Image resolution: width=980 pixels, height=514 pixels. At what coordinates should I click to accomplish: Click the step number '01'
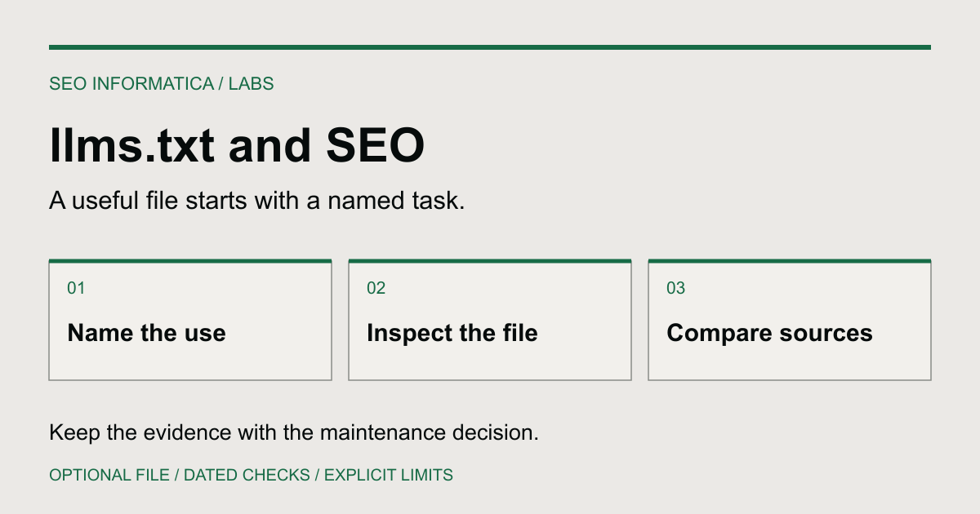pos(76,288)
